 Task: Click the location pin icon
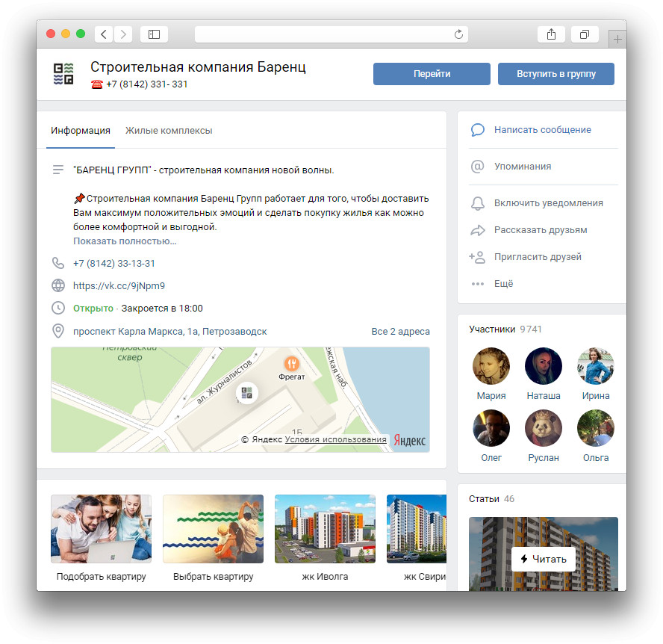58,331
